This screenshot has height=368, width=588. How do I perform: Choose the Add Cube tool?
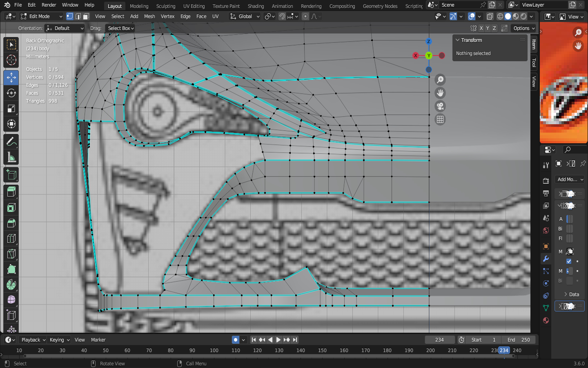click(x=11, y=175)
